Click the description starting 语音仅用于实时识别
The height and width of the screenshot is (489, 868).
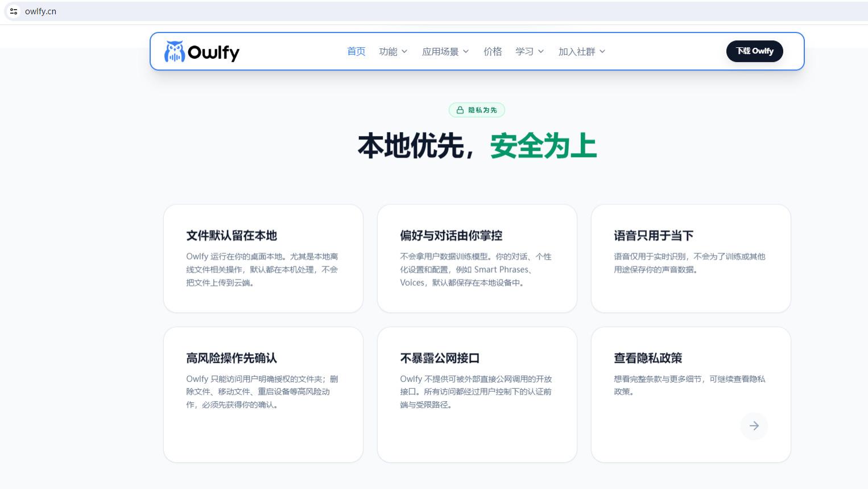click(x=689, y=263)
